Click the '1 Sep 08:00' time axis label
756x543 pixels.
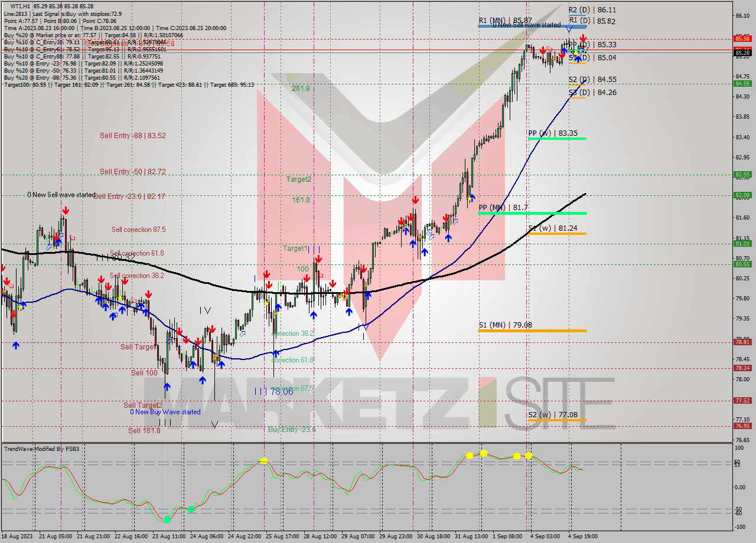pyautogui.click(x=507, y=537)
